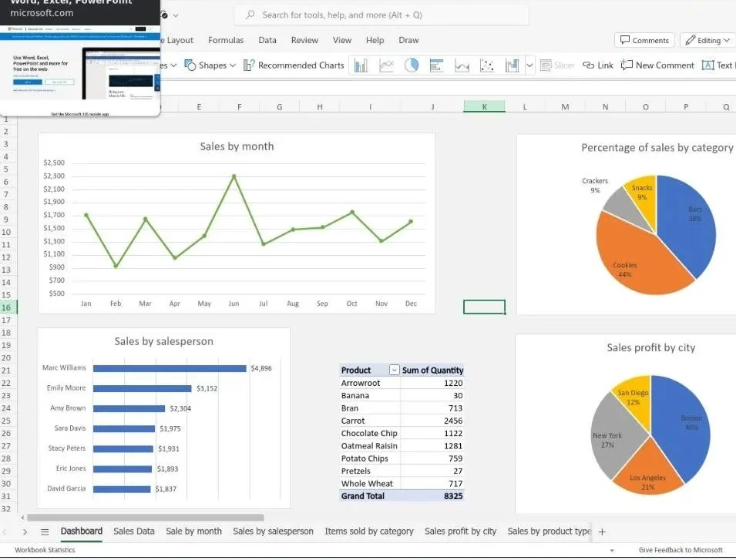Select the Sales by month chart title

click(x=237, y=146)
